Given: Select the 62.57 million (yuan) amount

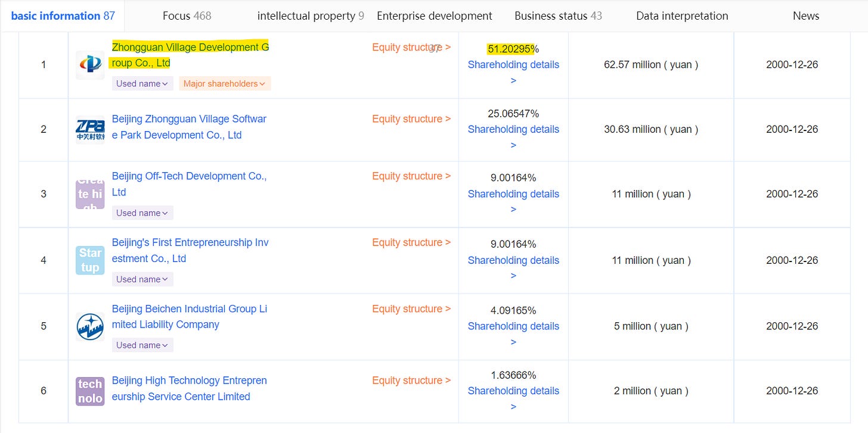Looking at the screenshot, I should tap(651, 65).
